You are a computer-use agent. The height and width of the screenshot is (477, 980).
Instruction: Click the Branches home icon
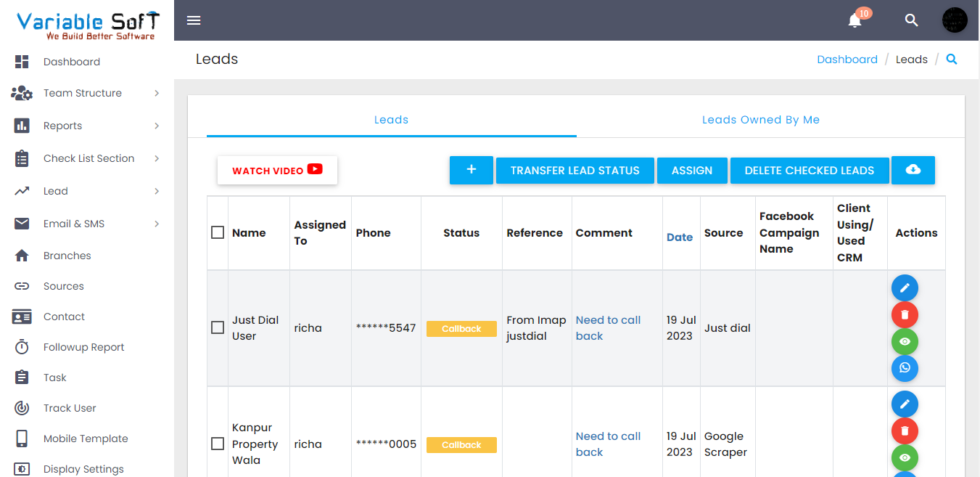coord(22,256)
